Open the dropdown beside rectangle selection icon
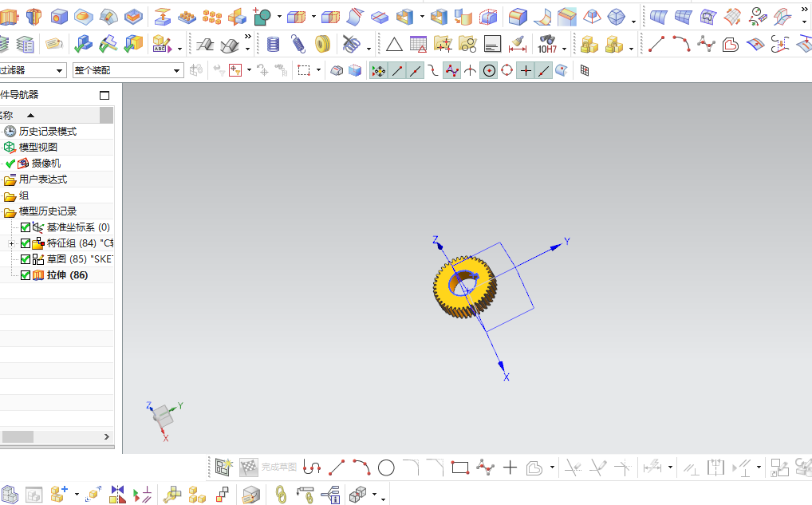This screenshot has height=505, width=812. pyautogui.click(x=318, y=70)
